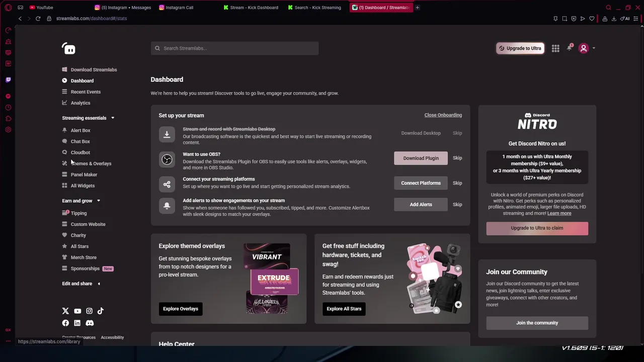Click Learn more link in Nitro card

(559, 213)
